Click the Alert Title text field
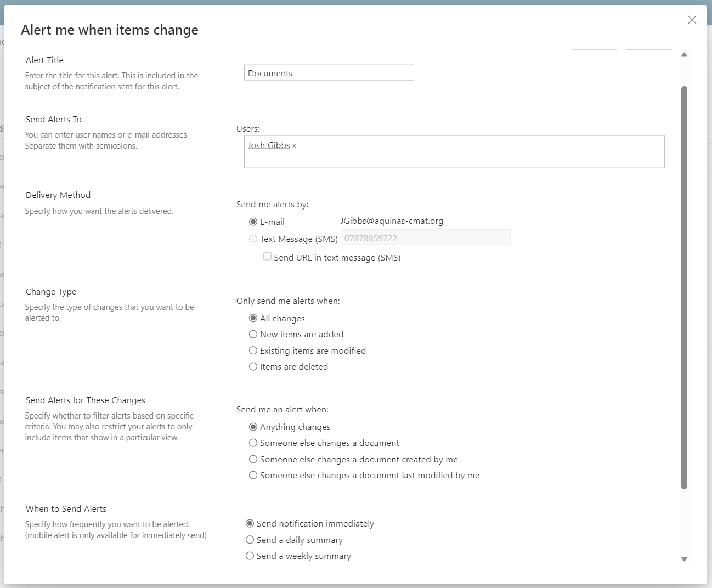 (329, 72)
